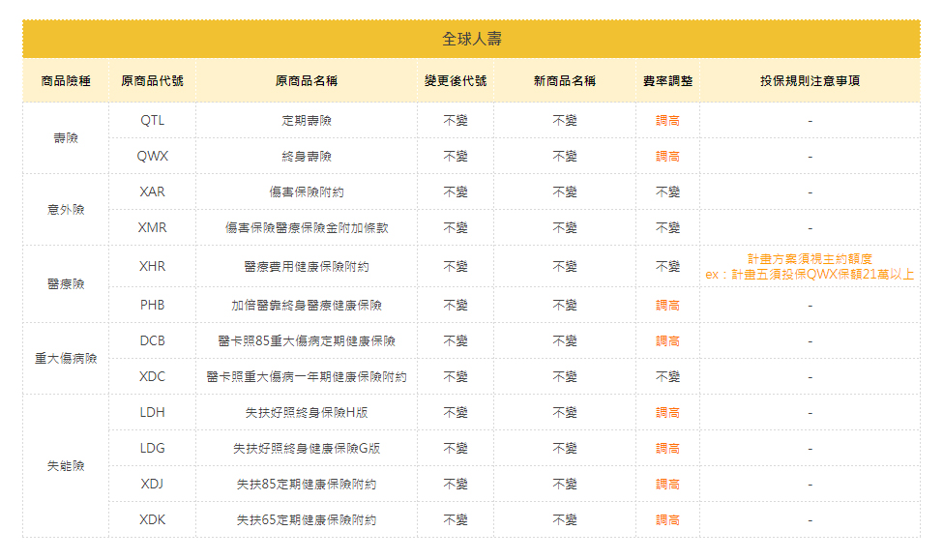Image resolution: width=943 pixels, height=560 pixels.
Task: Click the 調高 rate cell for QTL
Action: [x=667, y=120]
